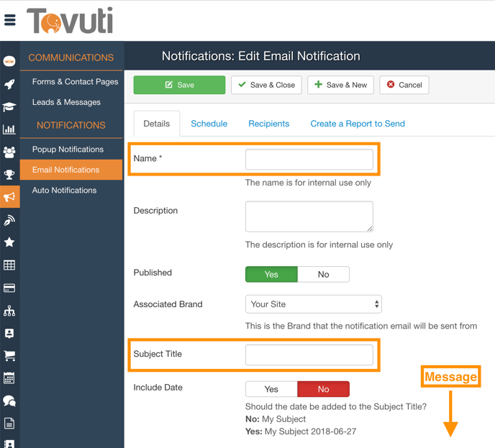Set Published to No

click(x=323, y=274)
